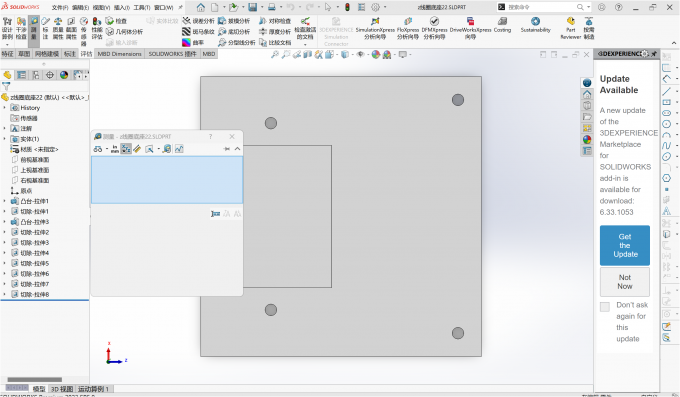
Task: Expand the 切除-拉伸8 feature
Action: (x=5, y=294)
